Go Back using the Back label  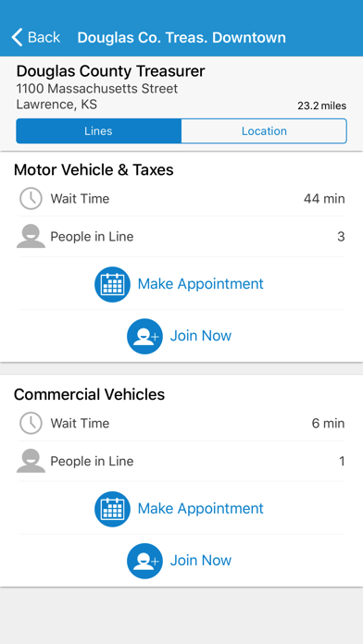point(44,37)
